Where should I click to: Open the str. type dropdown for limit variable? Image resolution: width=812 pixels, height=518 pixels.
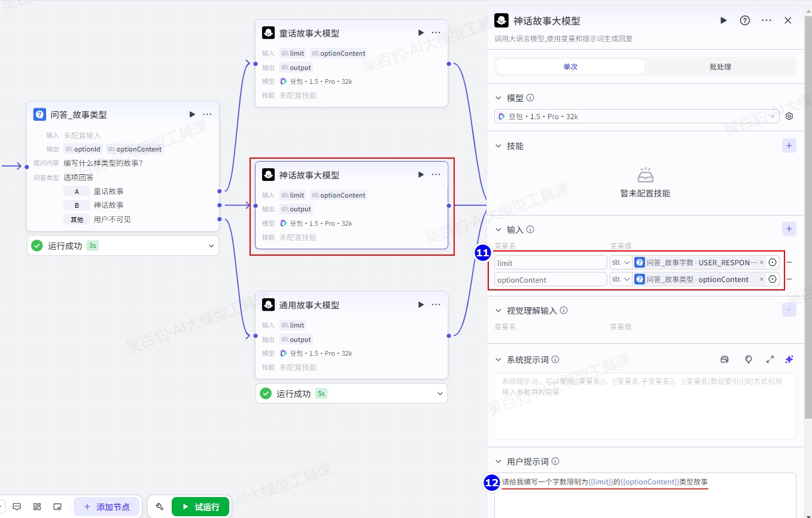621,262
